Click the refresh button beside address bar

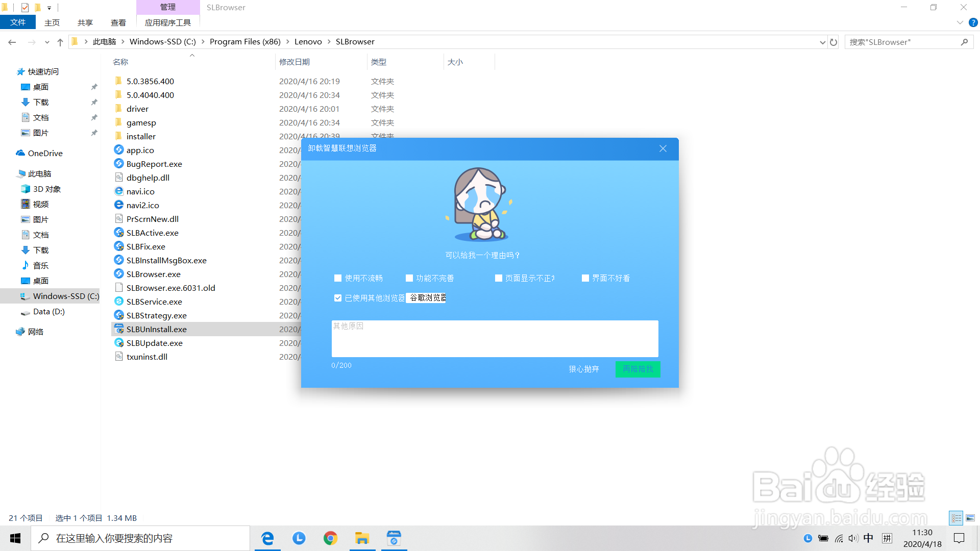click(834, 42)
